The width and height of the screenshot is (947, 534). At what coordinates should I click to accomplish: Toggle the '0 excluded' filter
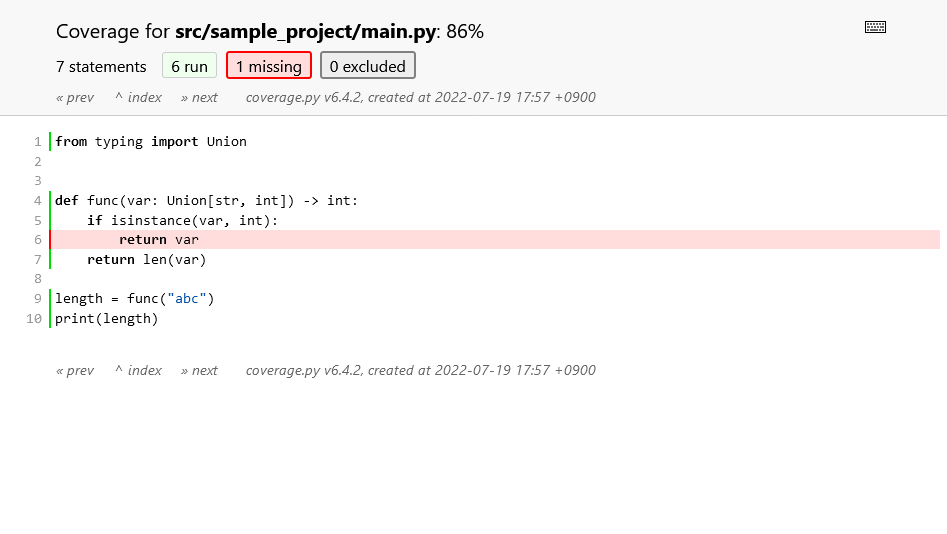coord(368,66)
